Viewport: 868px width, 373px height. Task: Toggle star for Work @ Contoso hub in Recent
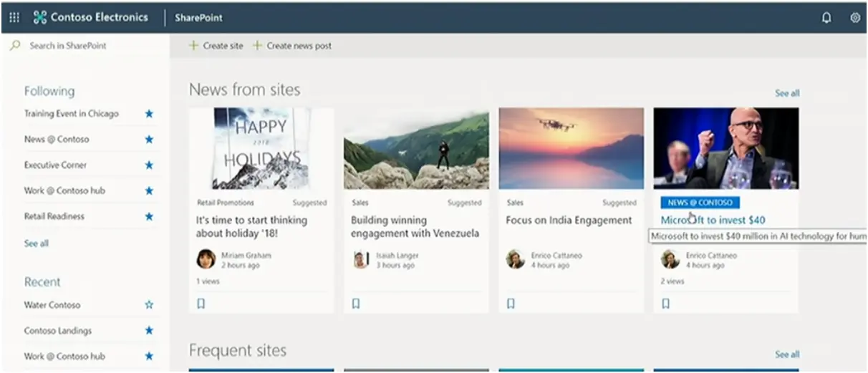[149, 356]
